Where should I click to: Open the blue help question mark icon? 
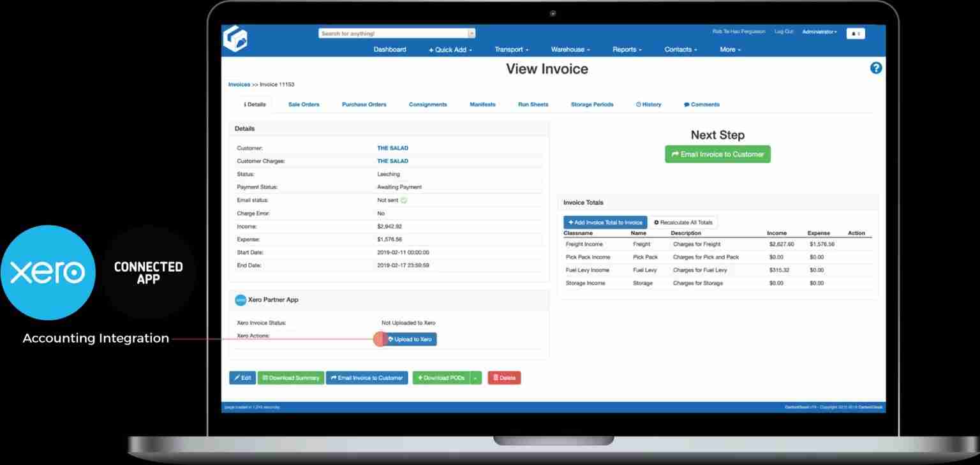(x=876, y=68)
